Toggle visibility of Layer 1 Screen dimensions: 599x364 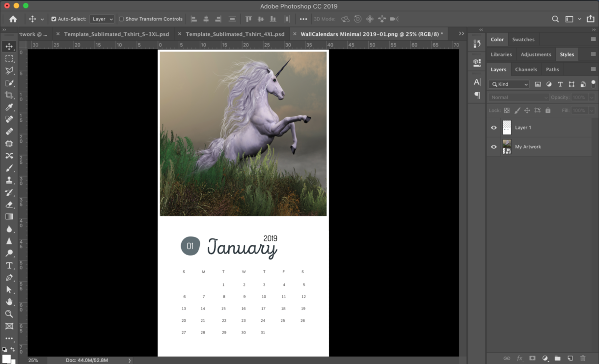click(493, 128)
